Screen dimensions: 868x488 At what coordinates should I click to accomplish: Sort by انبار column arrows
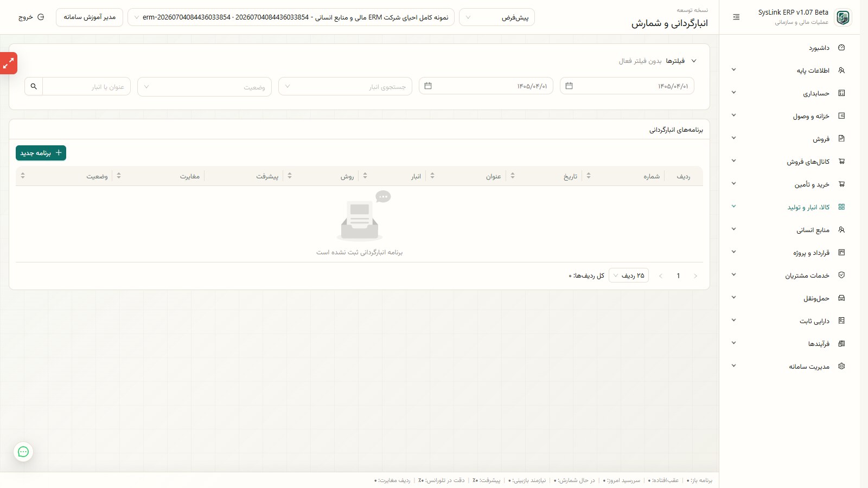(x=365, y=176)
